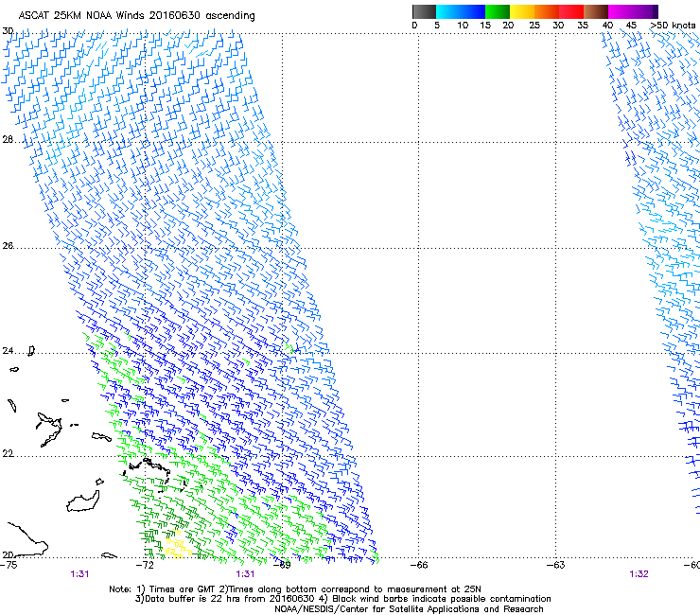Click the ">50 knots" legend label
The height and width of the screenshot is (615, 700).
coord(673,26)
